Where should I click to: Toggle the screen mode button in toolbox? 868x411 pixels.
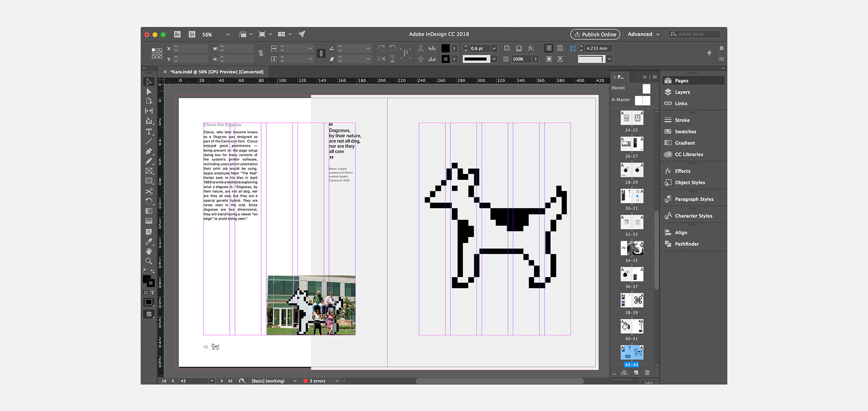tap(149, 314)
